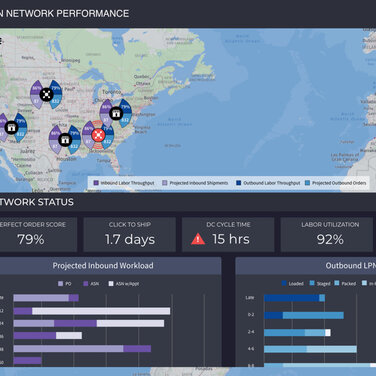The image size is (376, 376).
Task: Click the 87 petal on the Washington-area marker
Action: pyautogui.click(x=106, y=120)
